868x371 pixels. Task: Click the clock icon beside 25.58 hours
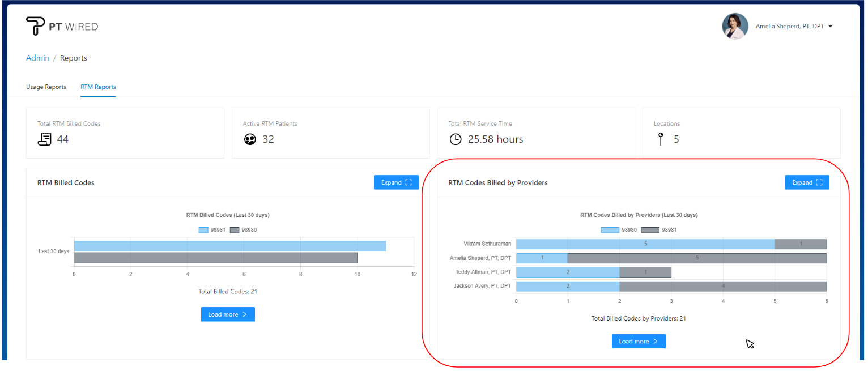coord(456,139)
